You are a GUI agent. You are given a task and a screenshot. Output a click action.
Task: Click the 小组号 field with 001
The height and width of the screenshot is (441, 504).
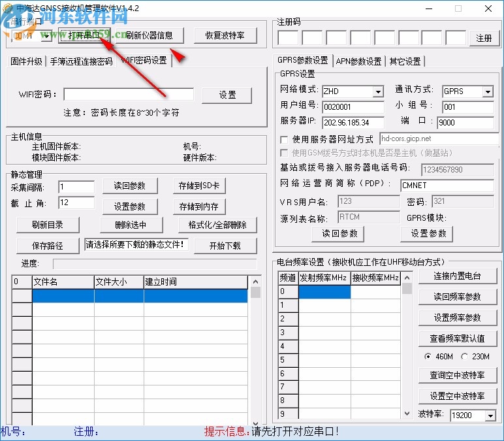click(468, 107)
